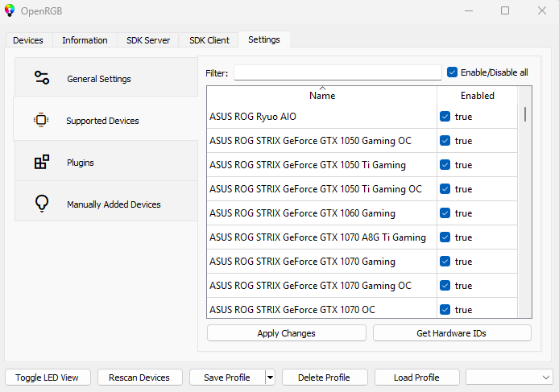Click the Load Profile button
Viewport: 559px width, 392px height.
(416, 378)
